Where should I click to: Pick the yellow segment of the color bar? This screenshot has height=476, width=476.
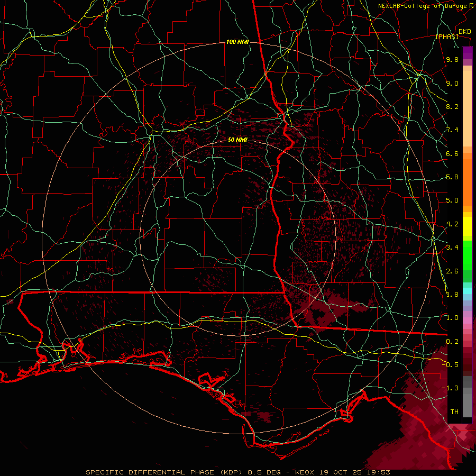point(467,226)
